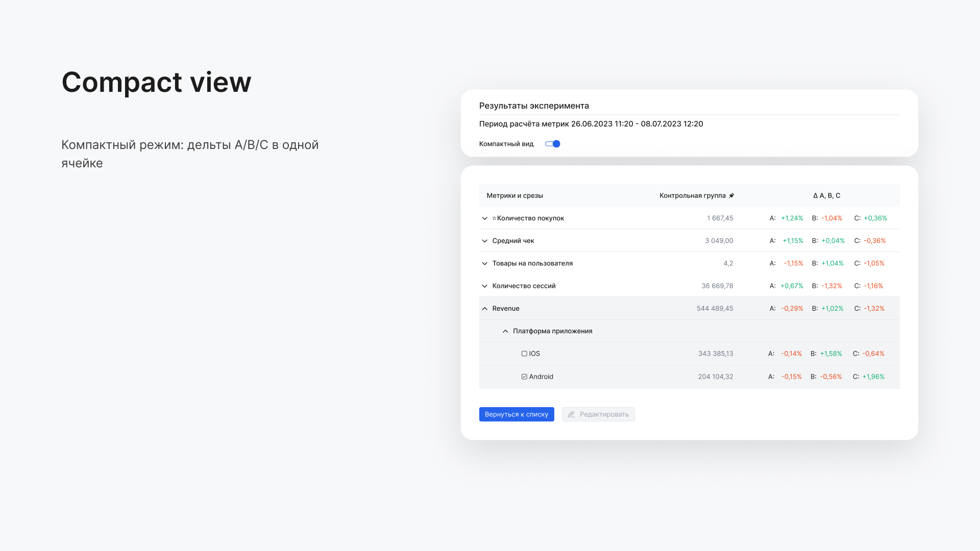Image resolution: width=980 pixels, height=551 pixels.
Task: Click the chevron next to Средний чек
Action: (484, 240)
